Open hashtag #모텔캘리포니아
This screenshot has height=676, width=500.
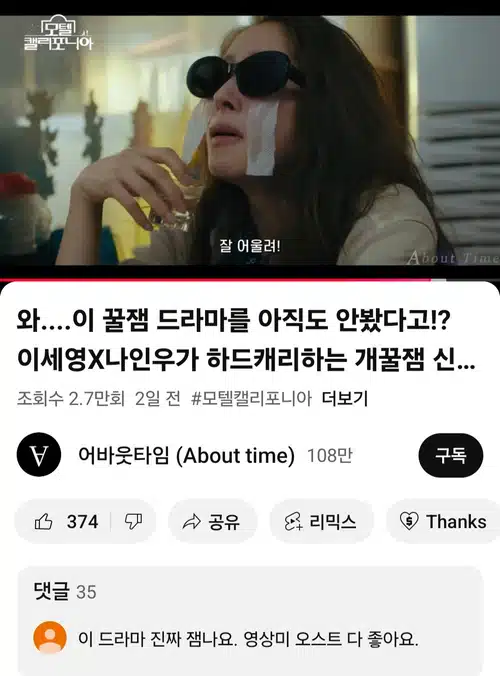click(x=251, y=398)
